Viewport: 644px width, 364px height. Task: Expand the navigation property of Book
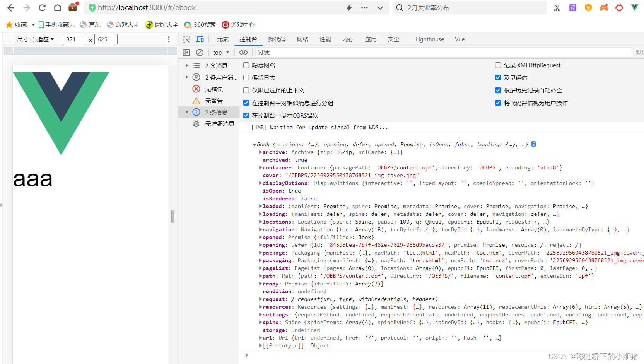pyautogui.click(x=260, y=229)
